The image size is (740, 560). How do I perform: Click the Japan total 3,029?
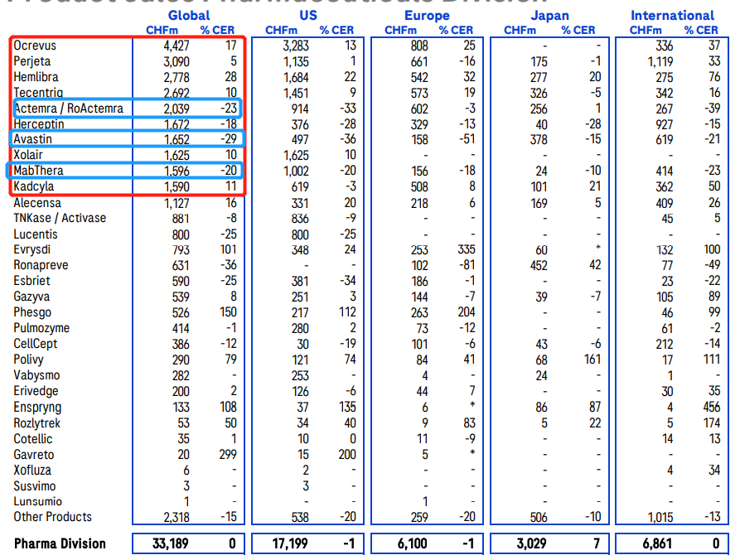531,544
